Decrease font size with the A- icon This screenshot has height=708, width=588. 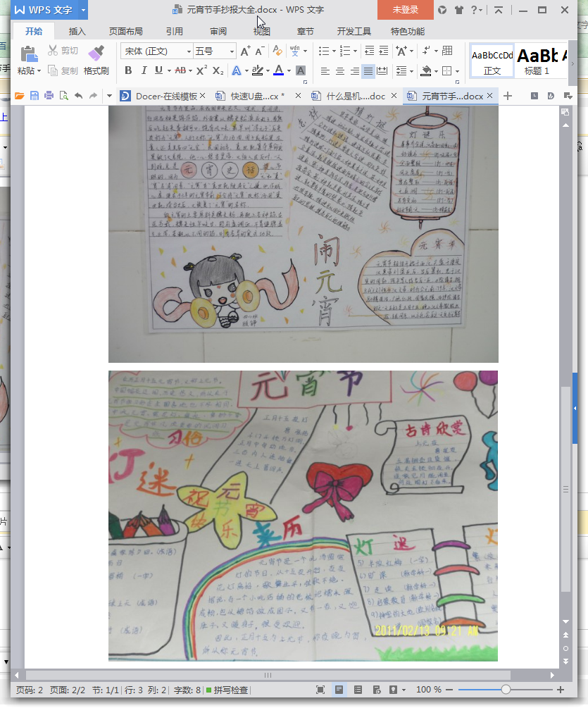point(259,51)
